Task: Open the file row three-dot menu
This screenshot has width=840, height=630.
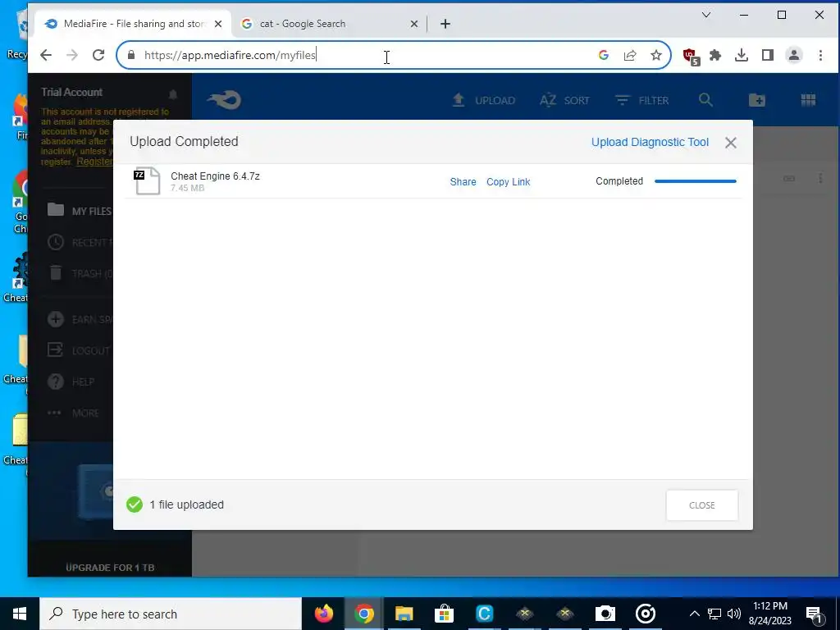Action: coord(820,178)
